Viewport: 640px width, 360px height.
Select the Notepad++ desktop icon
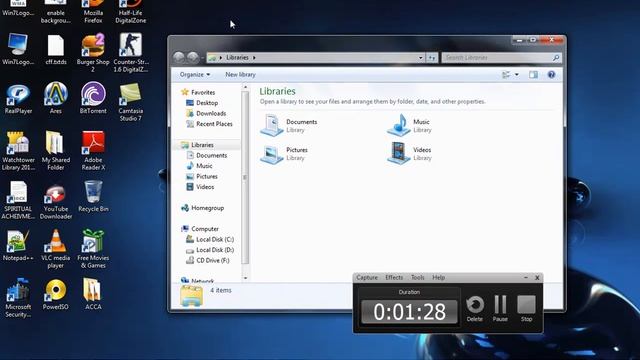coord(18,245)
